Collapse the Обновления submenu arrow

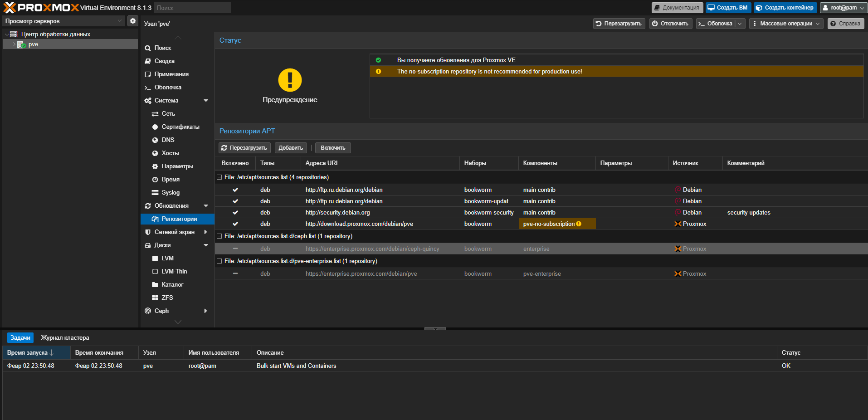pos(206,206)
